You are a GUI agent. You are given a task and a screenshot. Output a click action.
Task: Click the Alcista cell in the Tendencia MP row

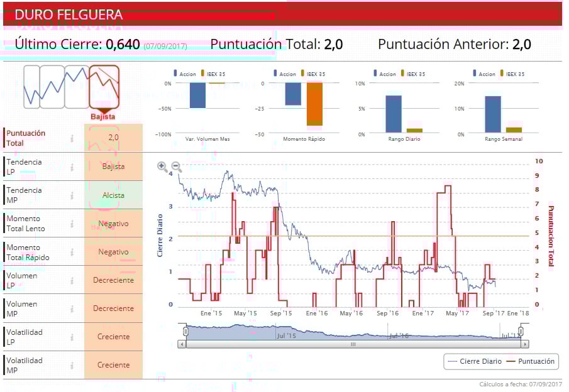(113, 195)
